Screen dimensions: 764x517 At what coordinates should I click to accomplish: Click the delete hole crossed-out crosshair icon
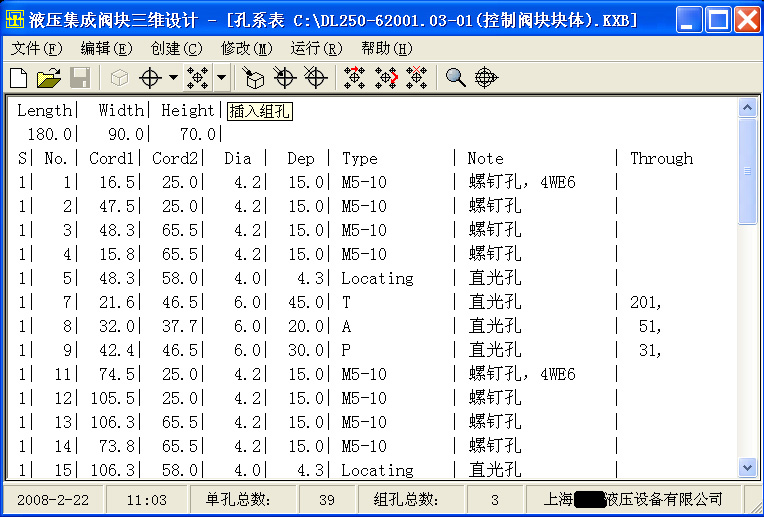[315, 78]
